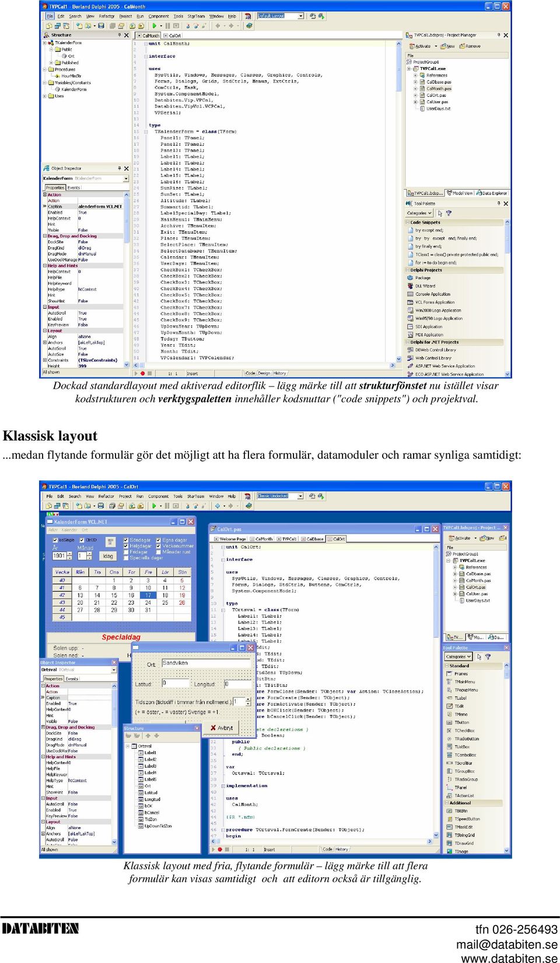The height and width of the screenshot is (963, 560).
Task: Enable Fridagar checkbox in KalenderForm
Action: click(x=126, y=552)
